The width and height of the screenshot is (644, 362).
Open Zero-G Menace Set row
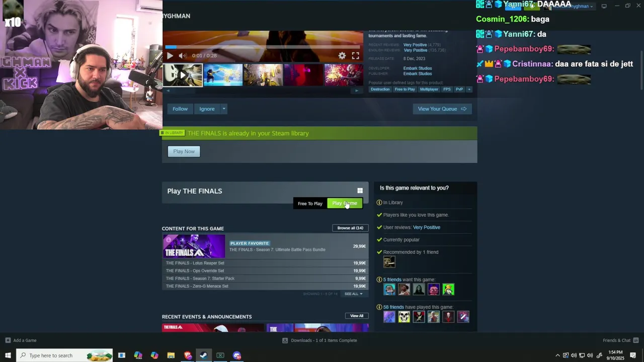point(265,286)
